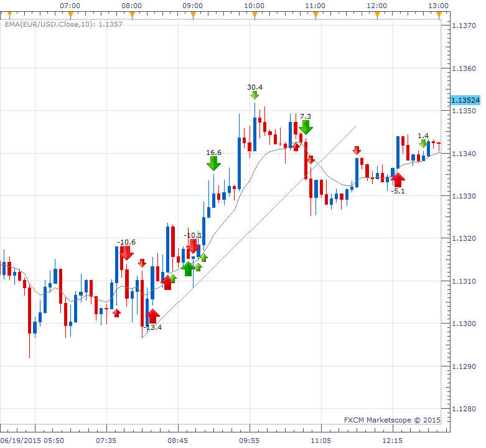Click the orange marker under 10:00

click(x=255, y=14)
